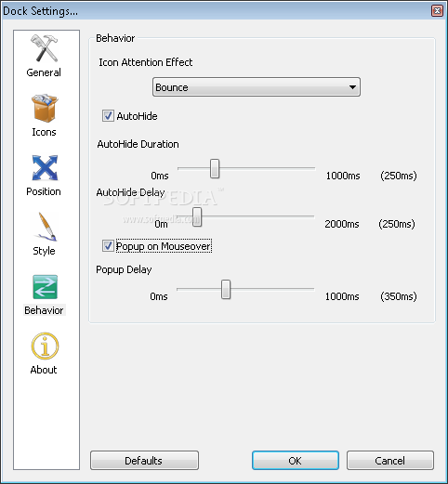Image resolution: width=448 pixels, height=484 pixels.
Task: Click the (350ms) value for Popup Delay
Action: coord(399,296)
